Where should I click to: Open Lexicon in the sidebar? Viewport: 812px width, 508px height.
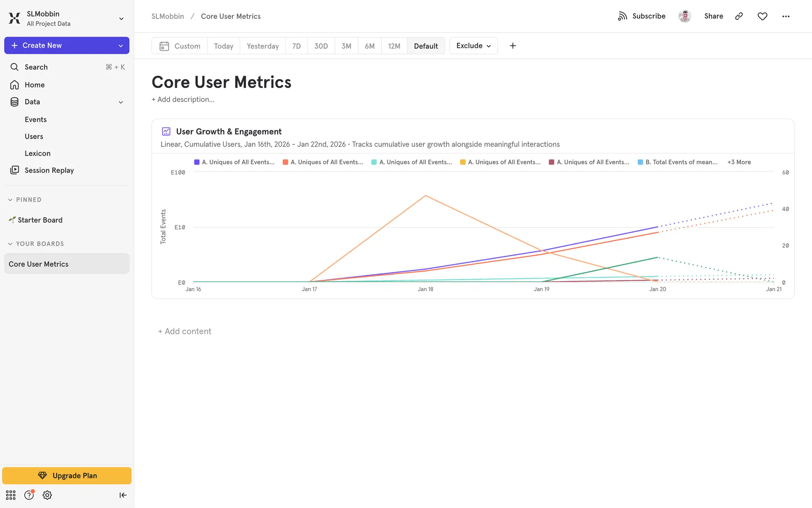click(x=37, y=153)
